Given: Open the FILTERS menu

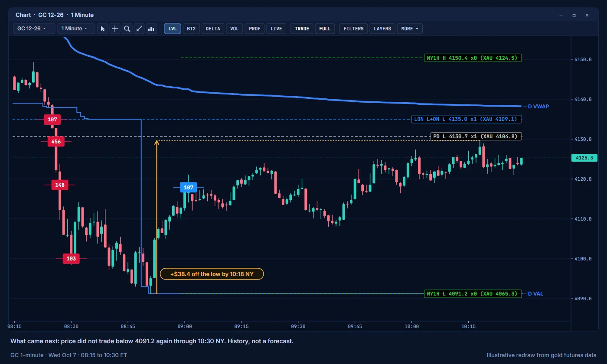Looking at the screenshot, I should tap(353, 29).
